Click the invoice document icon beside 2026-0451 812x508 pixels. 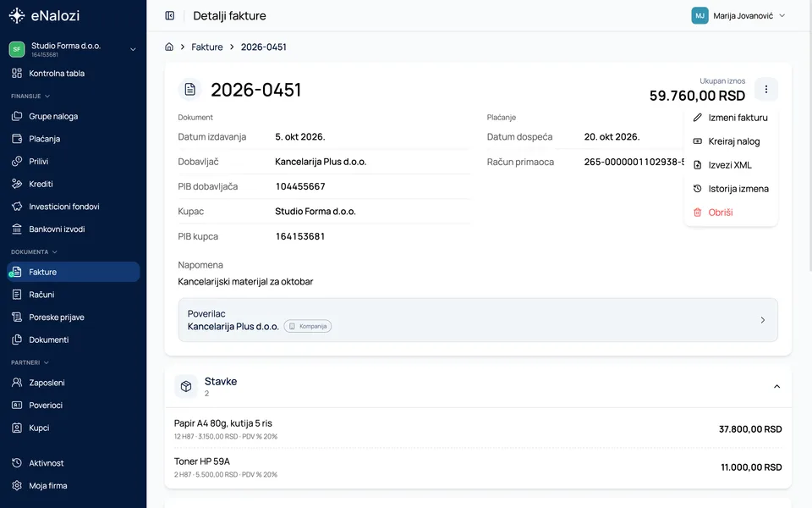(190, 89)
